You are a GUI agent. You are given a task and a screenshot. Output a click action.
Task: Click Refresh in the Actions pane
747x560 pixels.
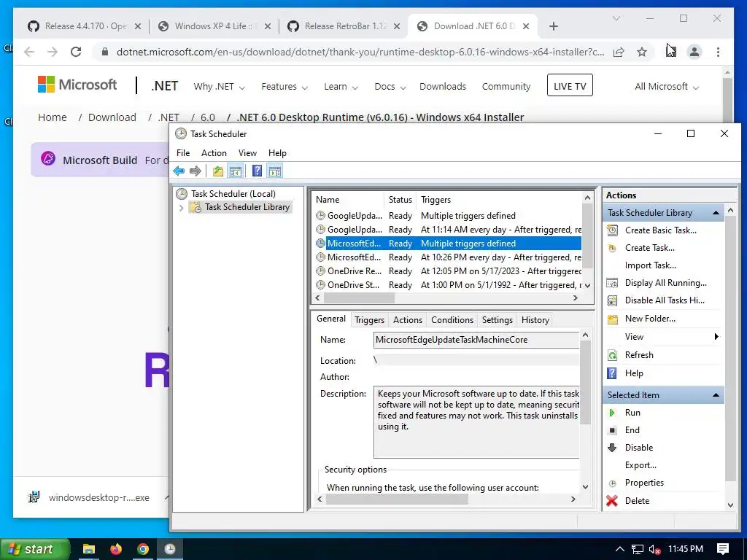[639, 355]
